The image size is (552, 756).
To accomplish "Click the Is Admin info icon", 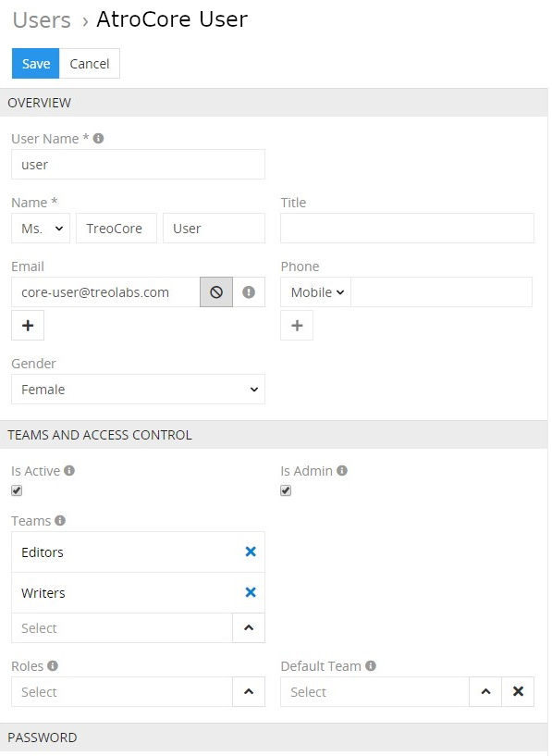I will (342, 471).
